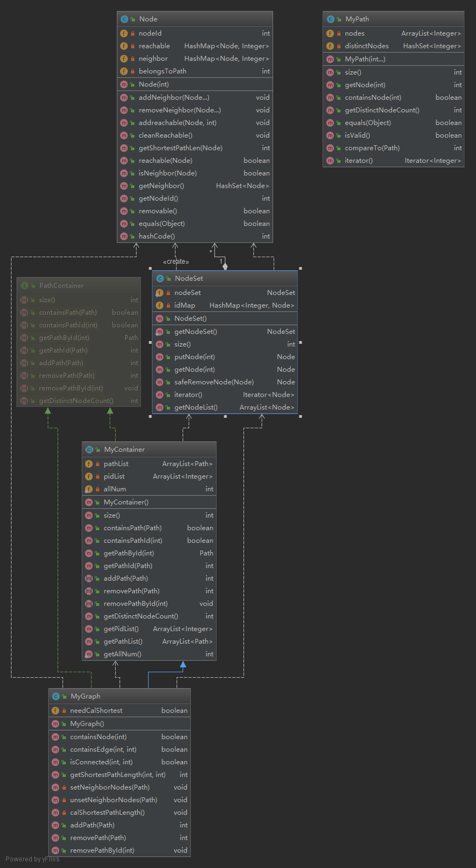Click the method icon next to safeRemoveNode(Node)
This screenshot has width=476, height=868.
coord(160,382)
